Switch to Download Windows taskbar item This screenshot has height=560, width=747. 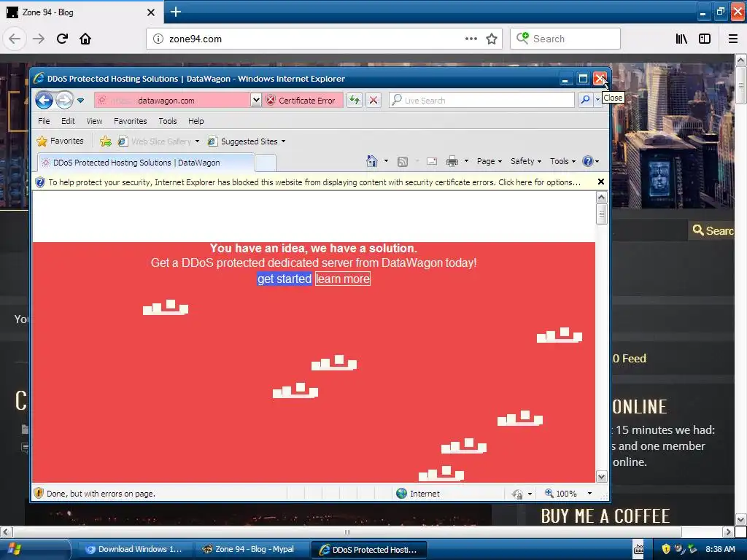click(x=133, y=550)
